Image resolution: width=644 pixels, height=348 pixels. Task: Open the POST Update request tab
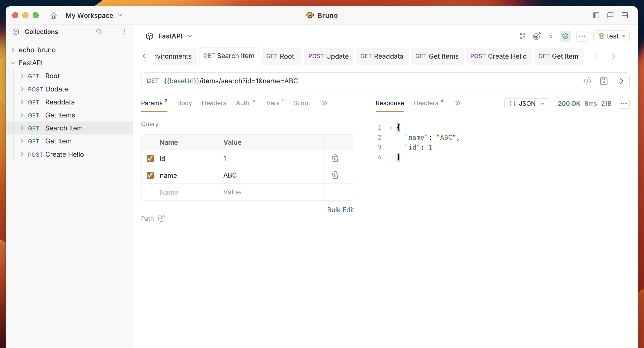328,56
